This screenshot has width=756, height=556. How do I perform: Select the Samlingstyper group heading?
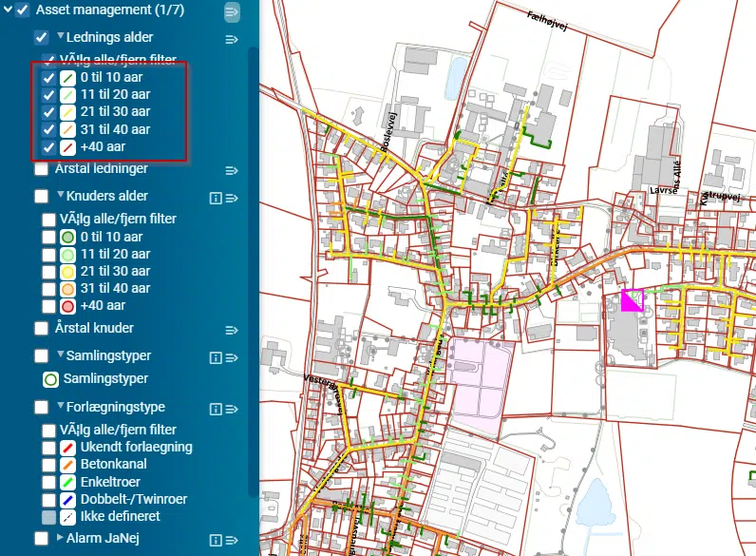[108, 355]
